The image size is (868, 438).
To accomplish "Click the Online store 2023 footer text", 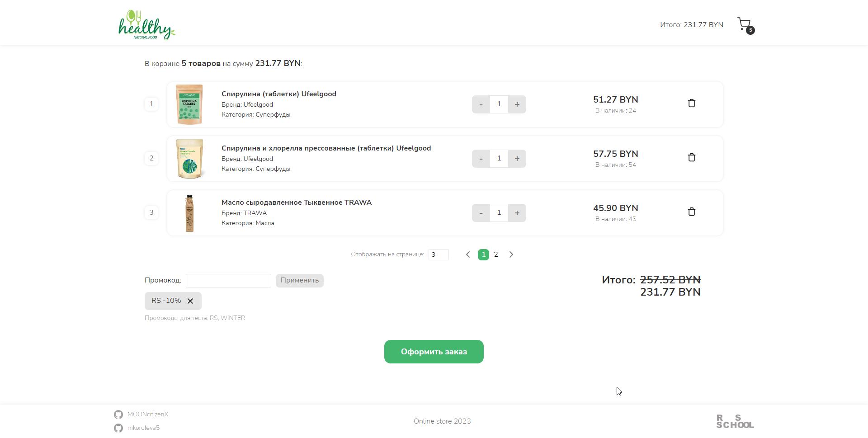I will 442,421.
